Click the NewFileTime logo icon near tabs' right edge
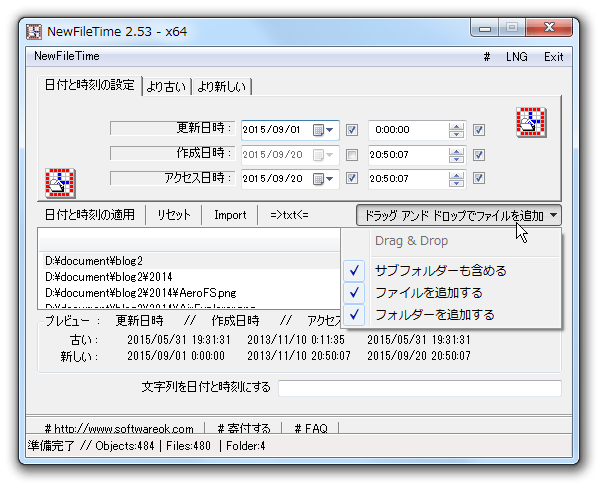Viewport: 601px width, 485px height. tap(531, 122)
